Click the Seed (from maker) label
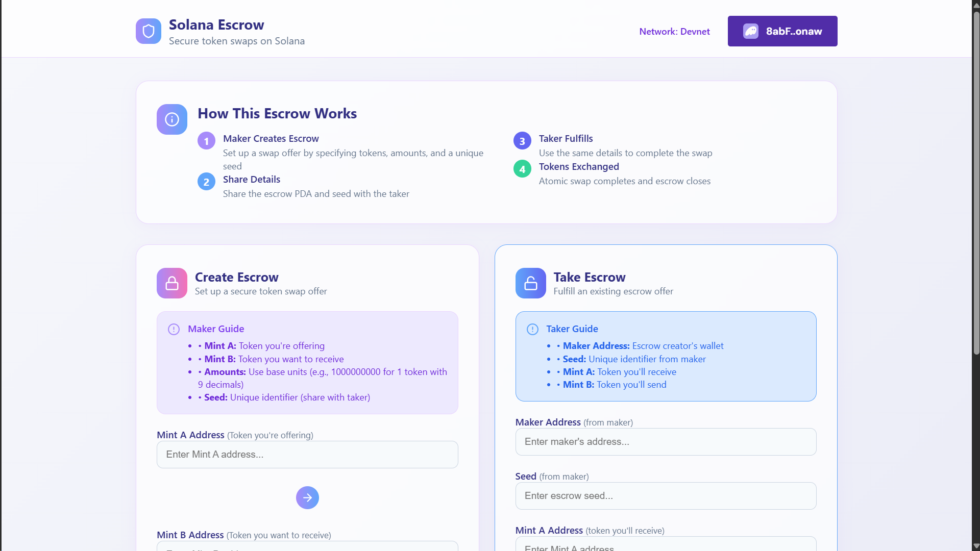This screenshot has width=980, height=551. (552, 477)
